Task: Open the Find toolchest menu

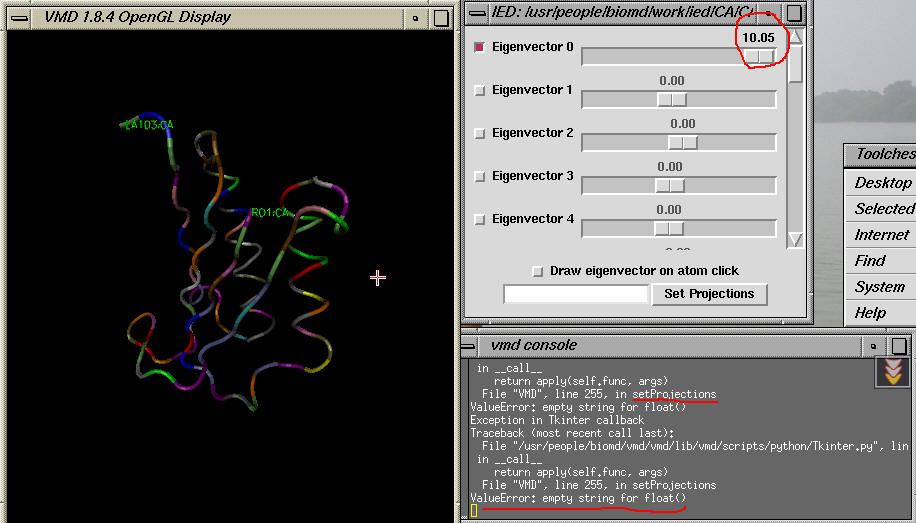Action: [870, 261]
